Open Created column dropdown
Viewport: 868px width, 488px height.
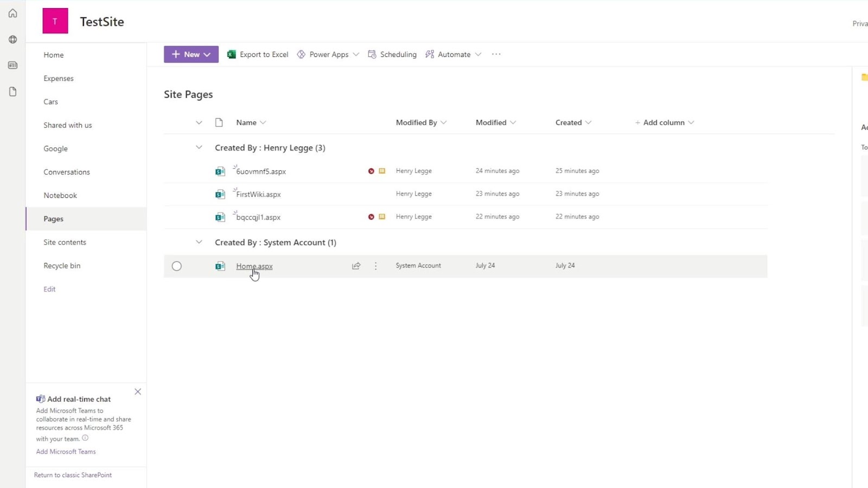(x=589, y=123)
